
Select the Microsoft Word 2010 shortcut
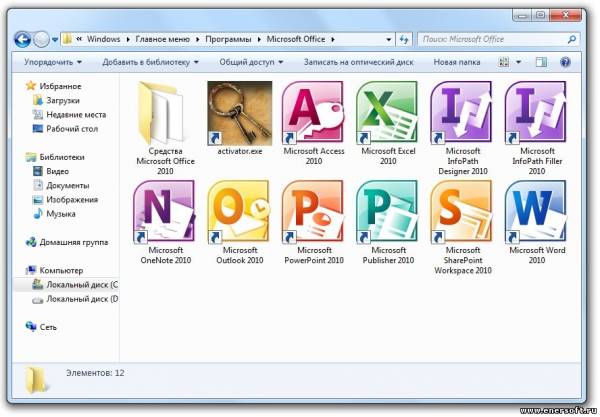point(536,223)
